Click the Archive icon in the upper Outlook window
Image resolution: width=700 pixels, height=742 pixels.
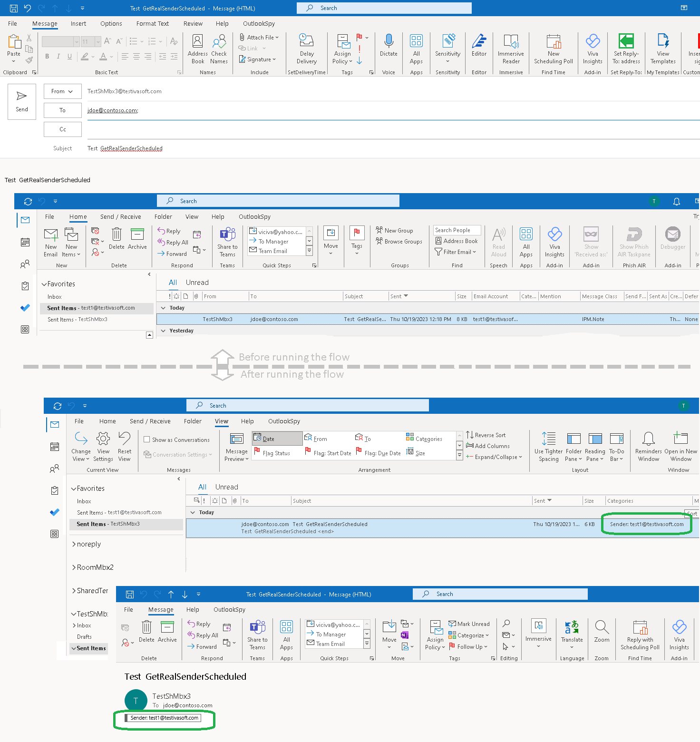137,239
